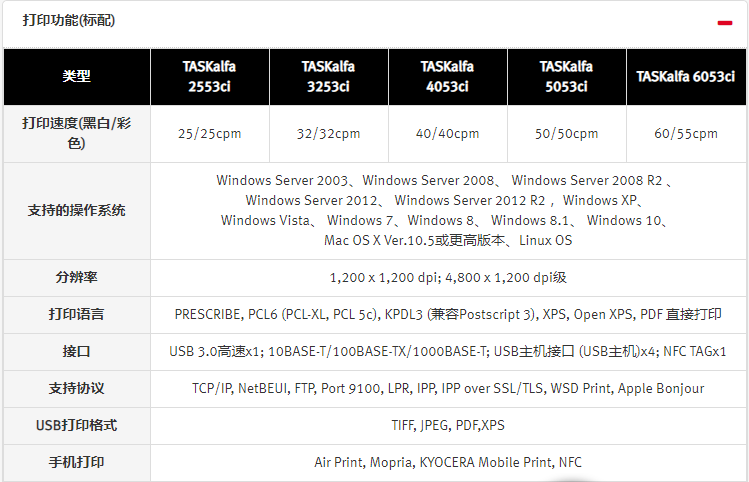Click the 类型 header cell
The width and height of the screenshot is (749, 482).
tap(76, 76)
